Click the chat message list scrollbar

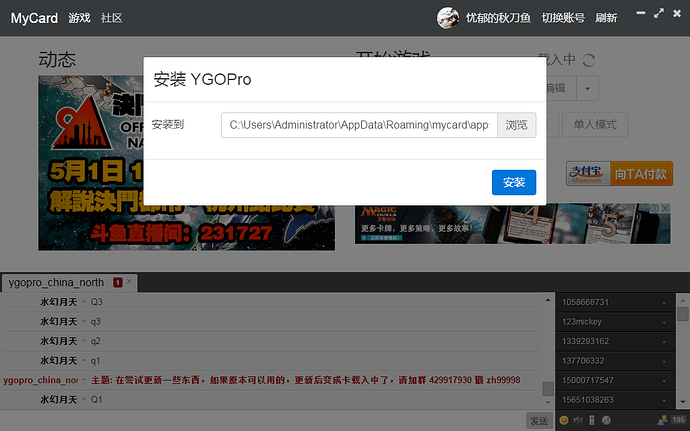547,388
